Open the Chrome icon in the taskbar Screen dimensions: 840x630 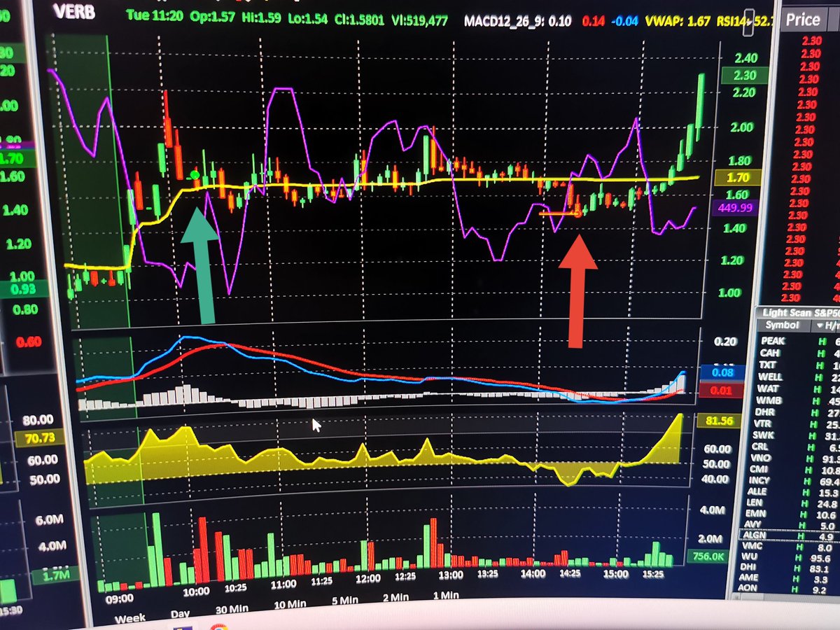(219, 626)
